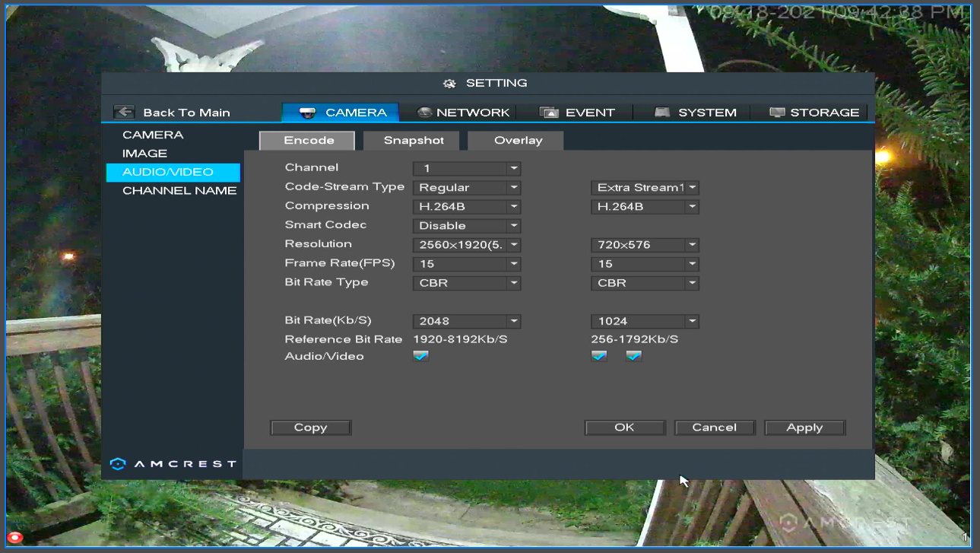Click the Back To Main arrow icon

(x=124, y=112)
